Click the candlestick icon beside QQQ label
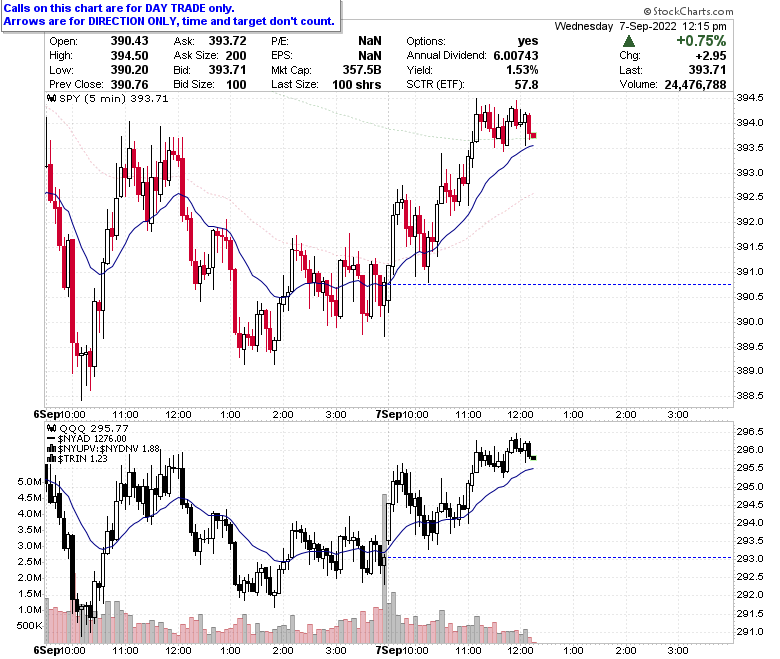 click(51, 428)
